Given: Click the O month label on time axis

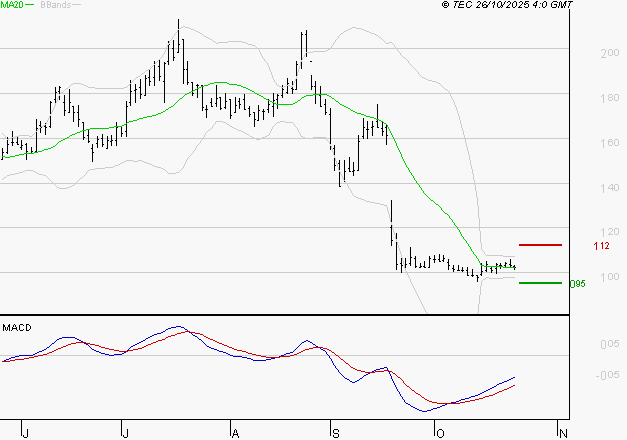Looking at the screenshot, I should 440,434.
